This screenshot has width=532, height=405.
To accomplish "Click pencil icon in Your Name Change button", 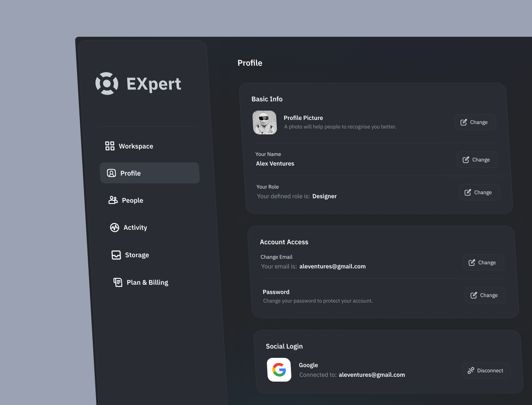I will (x=466, y=160).
